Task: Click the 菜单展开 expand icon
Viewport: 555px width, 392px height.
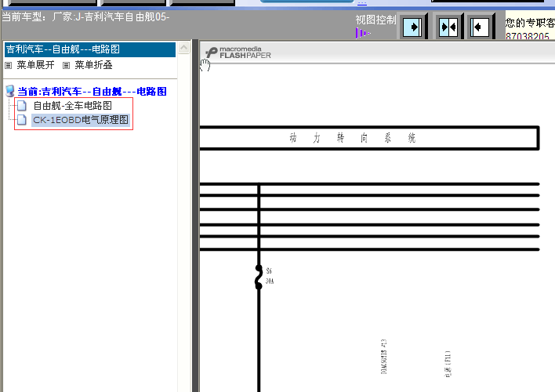Action: pyautogui.click(x=9, y=66)
